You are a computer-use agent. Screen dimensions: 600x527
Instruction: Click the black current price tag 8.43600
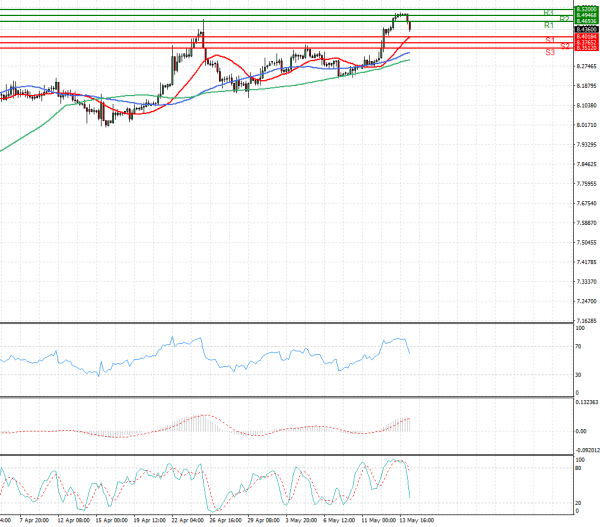[x=586, y=29]
